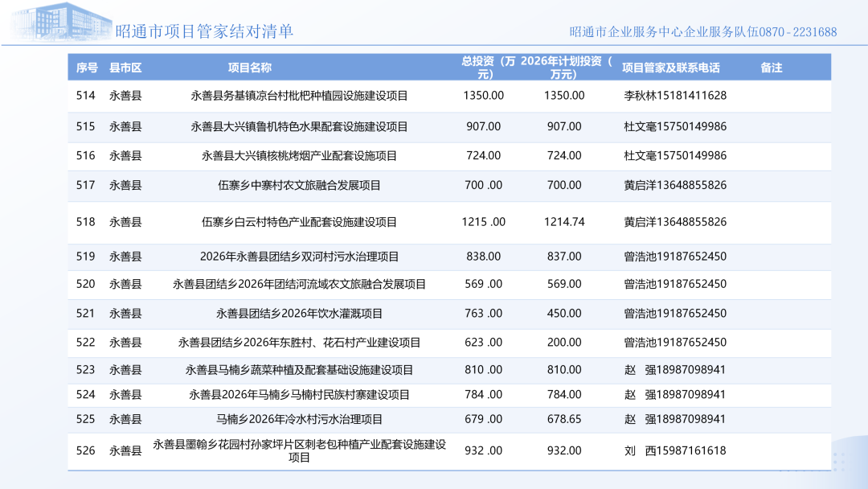The image size is (868, 489).
Task: Click 永善县 county cell in row 521
Action: tap(125, 314)
